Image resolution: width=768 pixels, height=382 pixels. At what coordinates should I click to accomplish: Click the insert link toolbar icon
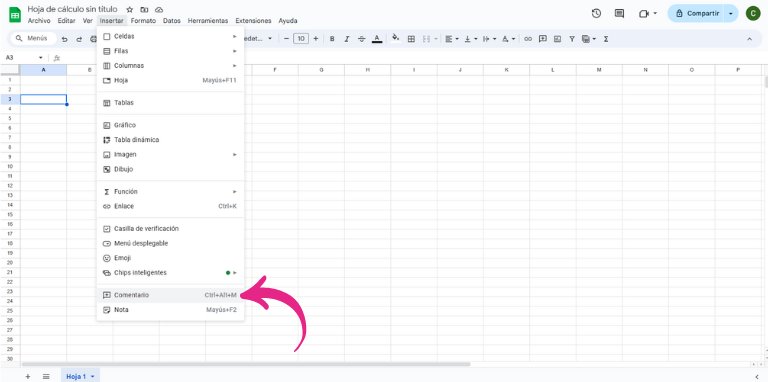click(528, 39)
